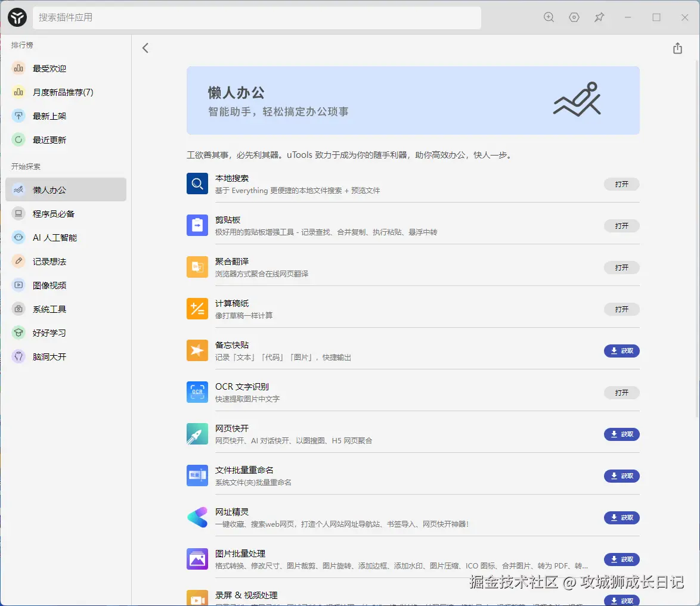Screen dimensions: 700x606
Task: Click the 本地搜索 plugin icon
Action: pyautogui.click(x=197, y=184)
